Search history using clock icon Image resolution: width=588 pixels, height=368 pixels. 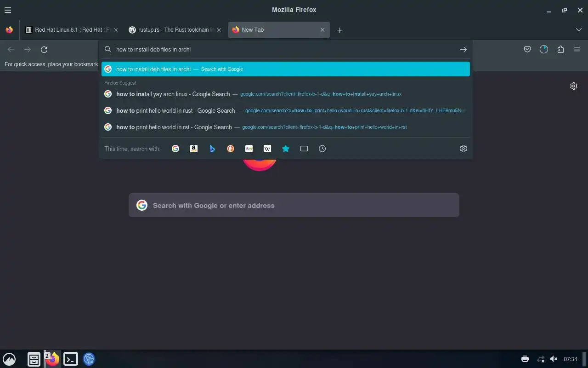coord(322,149)
